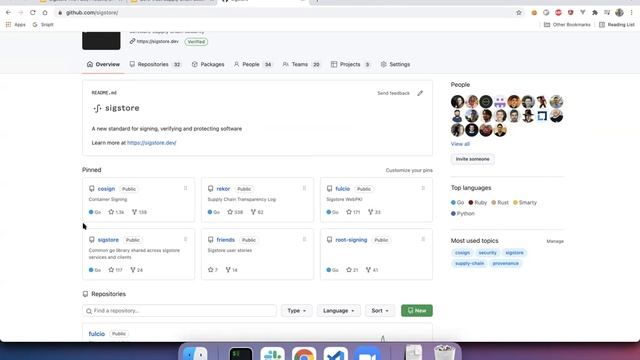This screenshot has width=640, height=360.
Task: Open the cosign pinned repository
Action: click(106, 189)
